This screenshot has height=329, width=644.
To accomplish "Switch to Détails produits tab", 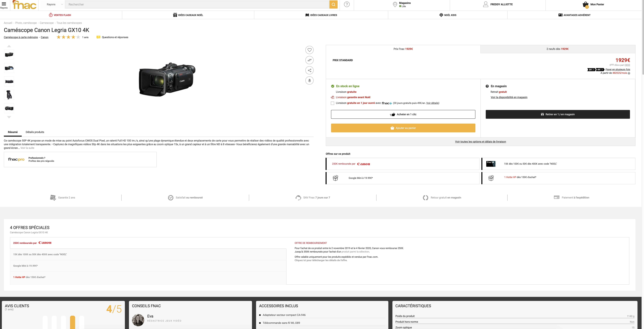I will point(35,132).
